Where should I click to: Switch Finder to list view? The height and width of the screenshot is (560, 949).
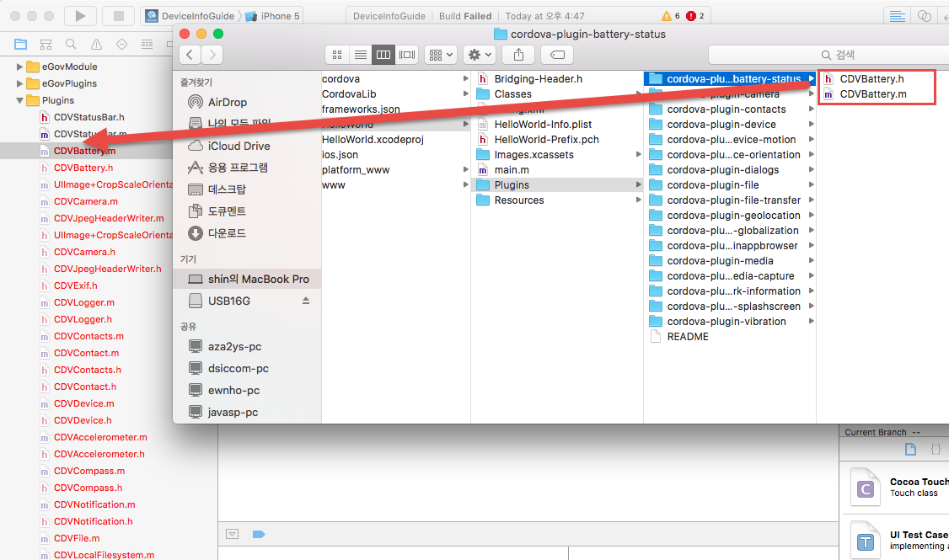[x=360, y=55]
